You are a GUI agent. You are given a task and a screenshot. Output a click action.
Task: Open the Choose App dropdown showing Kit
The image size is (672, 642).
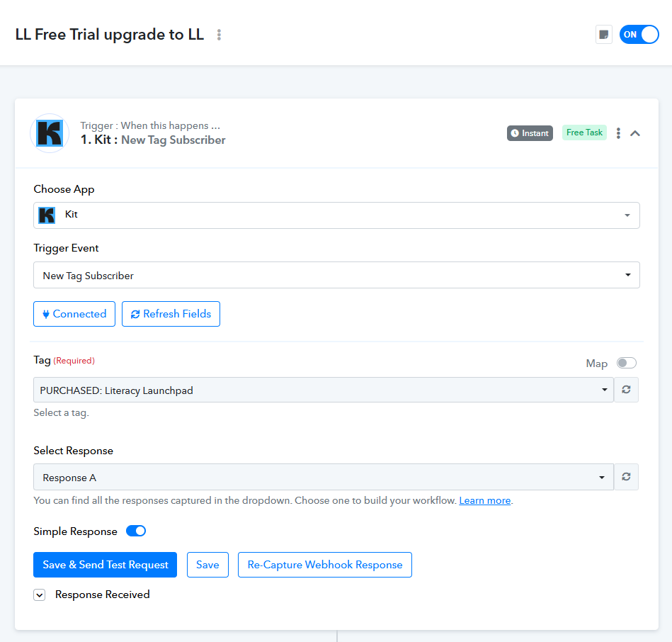click(x=336, y=215)
